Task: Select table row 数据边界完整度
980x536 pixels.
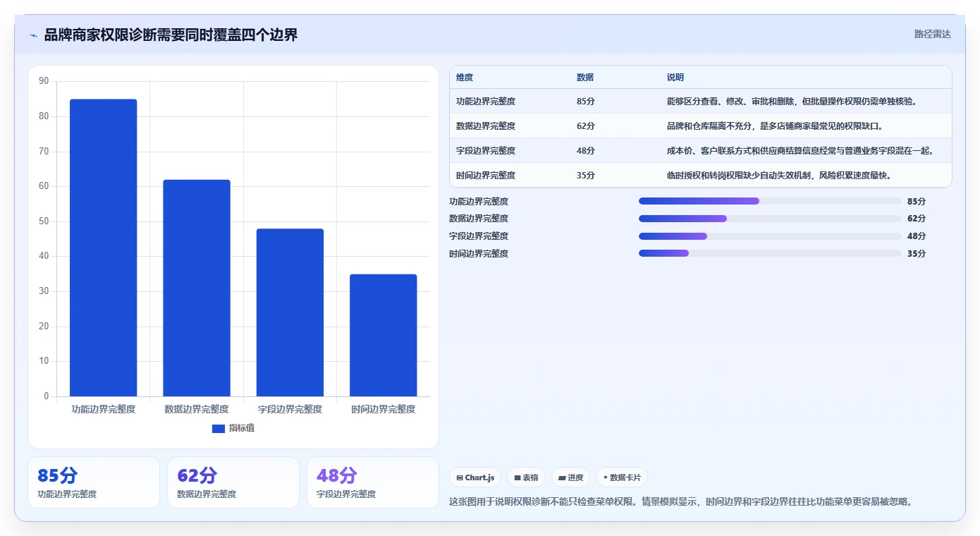Action: click(700, 126)
